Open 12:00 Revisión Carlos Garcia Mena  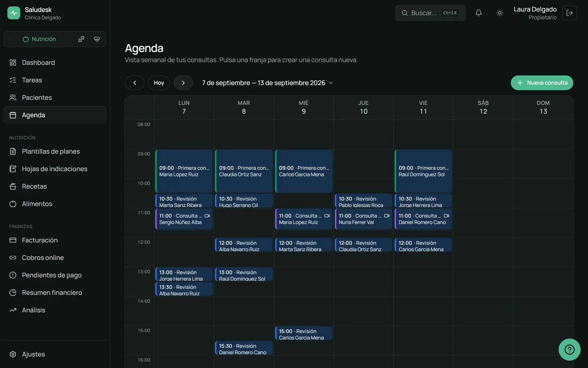tap(423, 245)
